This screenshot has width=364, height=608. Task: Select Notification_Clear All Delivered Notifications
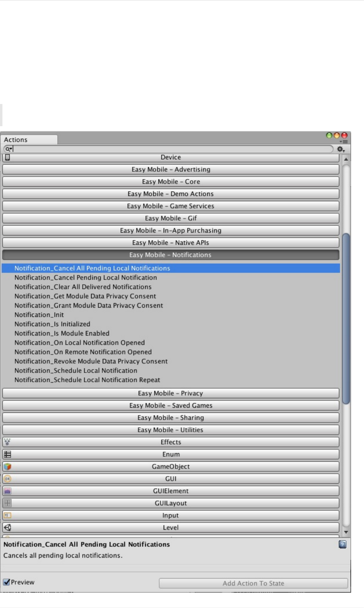pos(83,287)
